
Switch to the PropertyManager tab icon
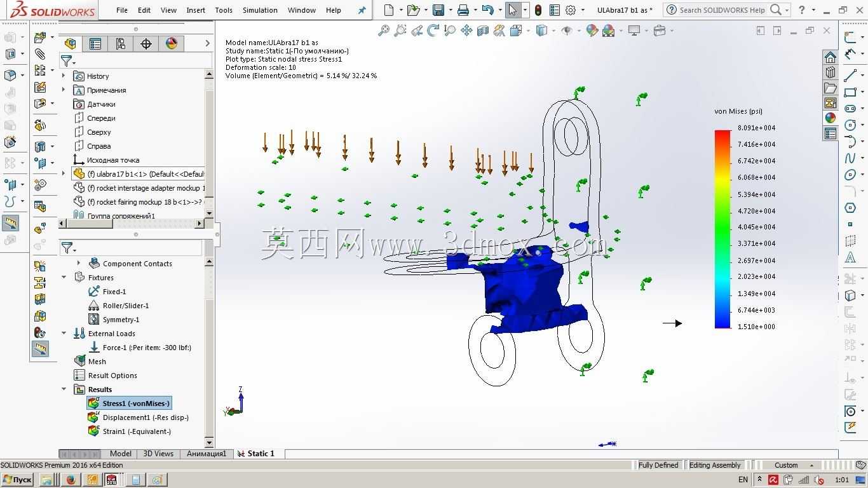[x=95, y=43]
